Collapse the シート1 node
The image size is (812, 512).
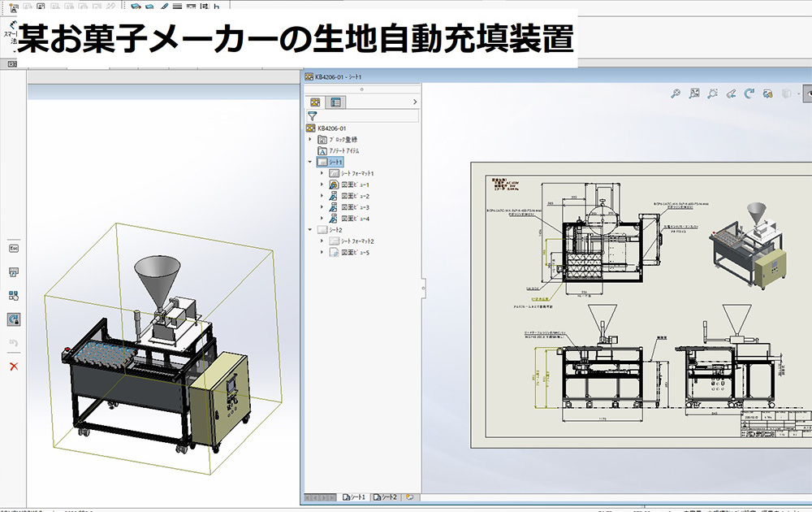[310, 163]
